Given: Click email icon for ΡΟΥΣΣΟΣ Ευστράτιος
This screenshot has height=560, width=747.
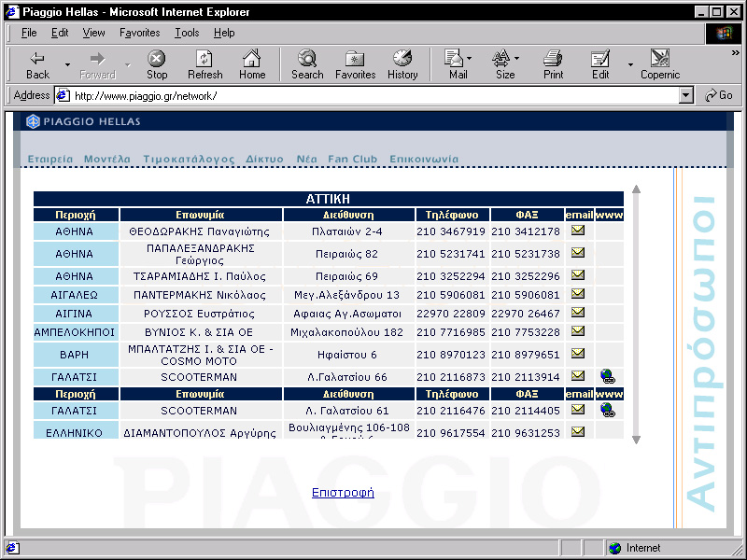Looking at the screenshot, I should click(x=578, y=313).
